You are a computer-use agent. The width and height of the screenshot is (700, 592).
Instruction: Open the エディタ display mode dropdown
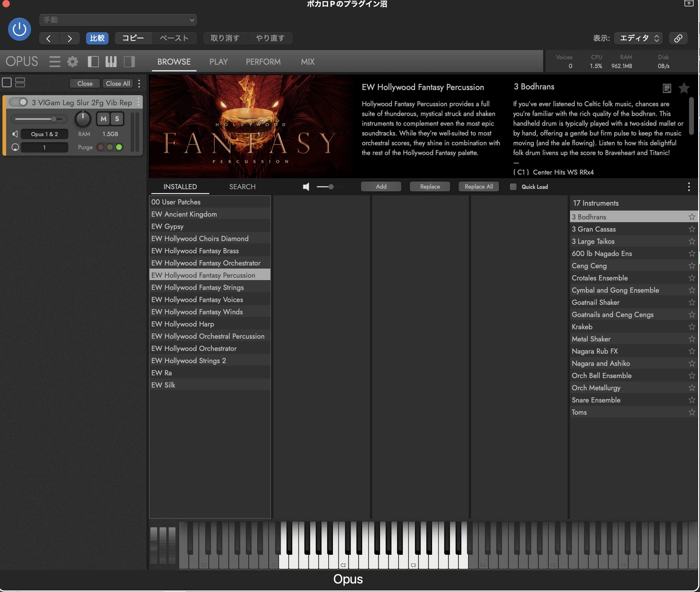coord(638,38)
